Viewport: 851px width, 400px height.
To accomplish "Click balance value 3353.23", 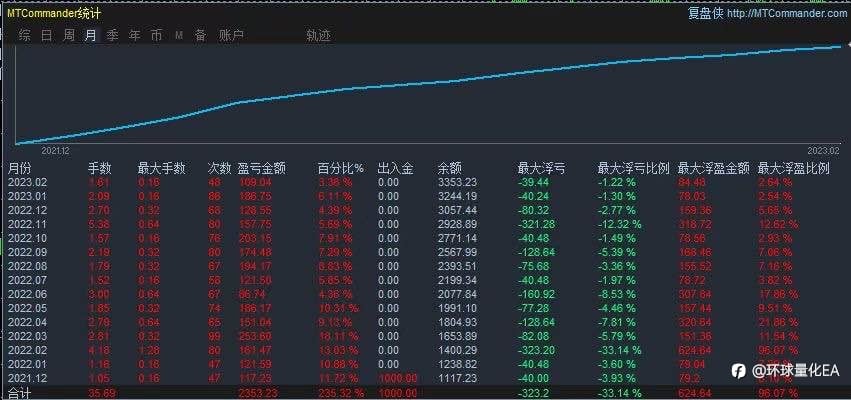I will 457,182.
